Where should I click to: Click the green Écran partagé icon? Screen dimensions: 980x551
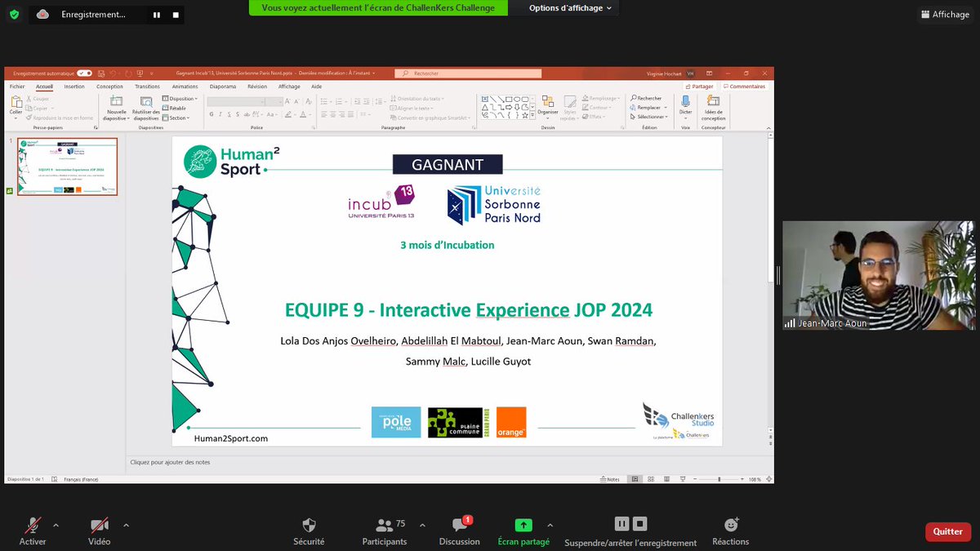523,525
